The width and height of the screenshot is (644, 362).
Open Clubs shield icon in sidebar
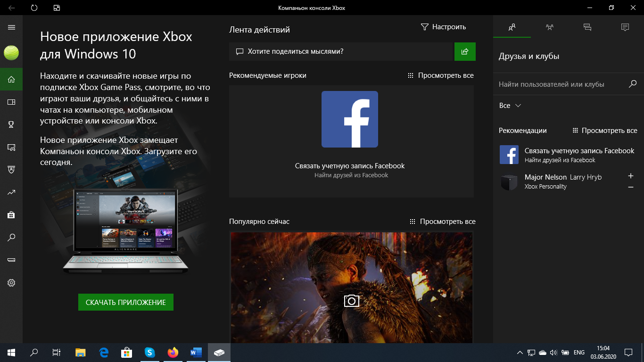click(x=11, y=170)
